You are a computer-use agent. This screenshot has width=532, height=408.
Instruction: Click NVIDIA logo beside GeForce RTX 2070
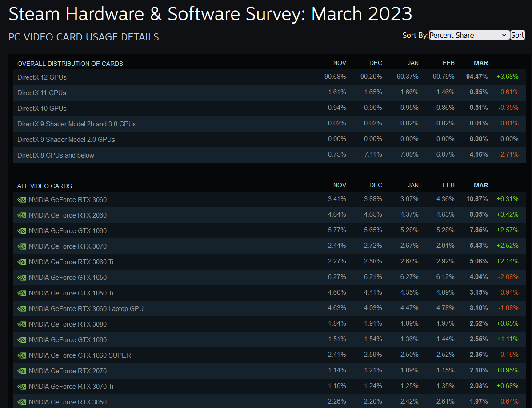[22, 372]
